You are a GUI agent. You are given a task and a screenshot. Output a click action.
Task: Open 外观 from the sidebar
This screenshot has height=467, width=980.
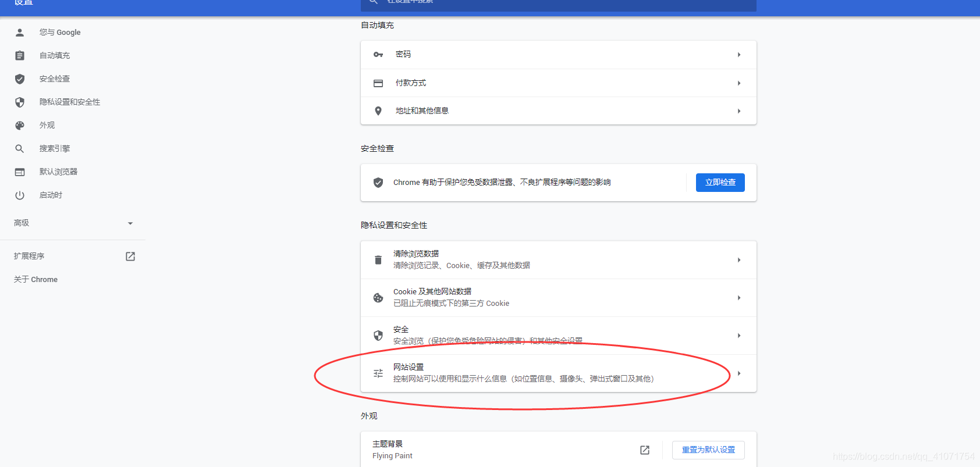47,126
